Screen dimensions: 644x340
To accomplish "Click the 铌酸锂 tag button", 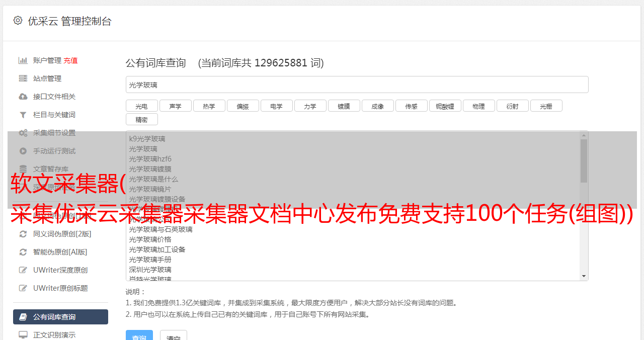I will coord(445,106).
